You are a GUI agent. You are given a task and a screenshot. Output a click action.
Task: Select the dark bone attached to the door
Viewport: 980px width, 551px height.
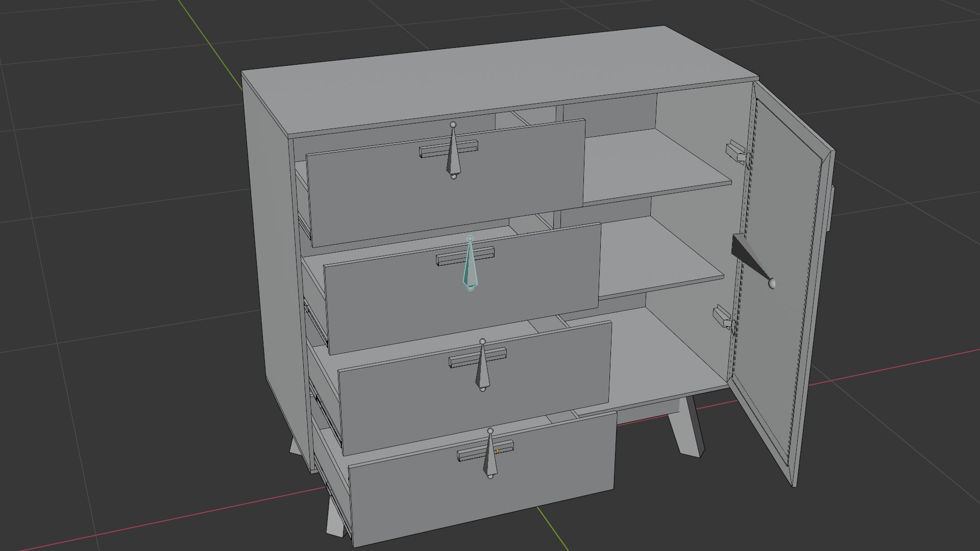click(753, 260)
